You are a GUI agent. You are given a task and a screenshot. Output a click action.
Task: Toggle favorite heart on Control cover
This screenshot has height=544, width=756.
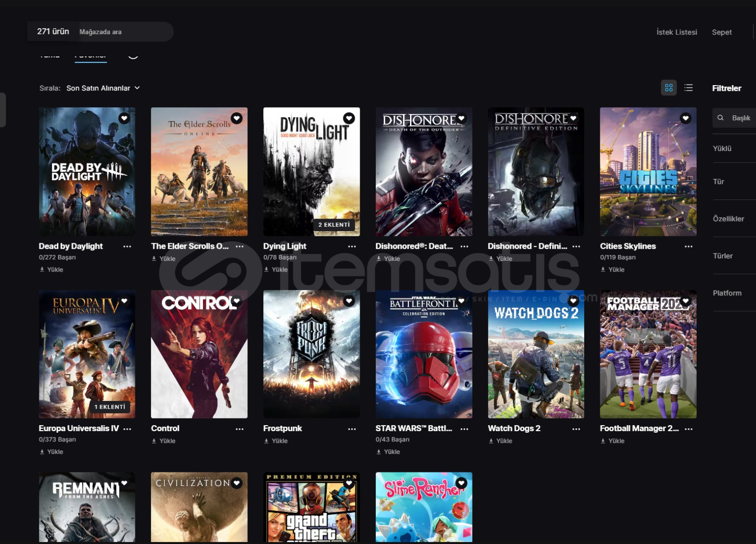click(237, 301)
